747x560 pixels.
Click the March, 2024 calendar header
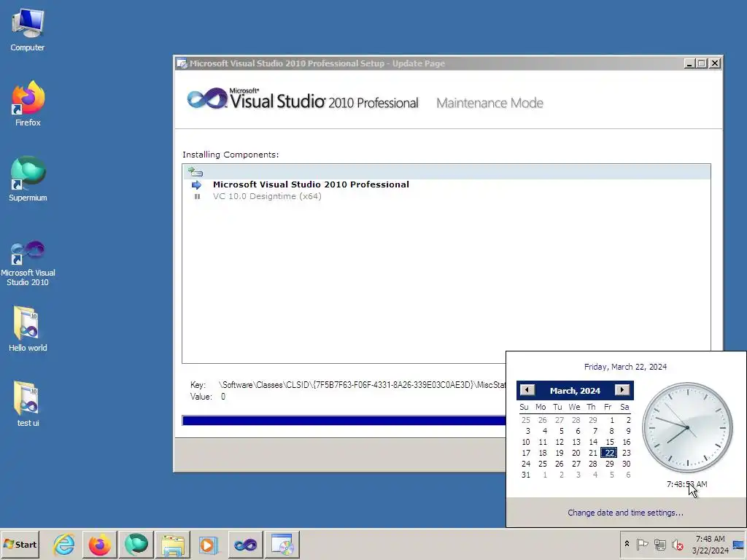pos(575,391)
